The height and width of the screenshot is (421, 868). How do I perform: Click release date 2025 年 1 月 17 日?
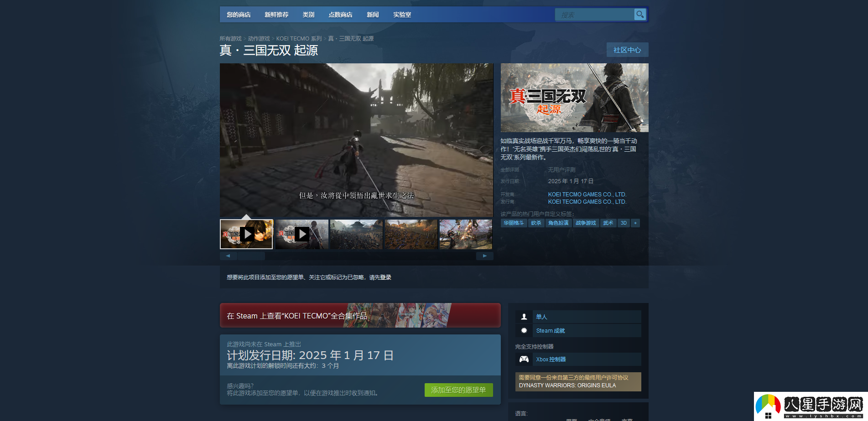571,181
